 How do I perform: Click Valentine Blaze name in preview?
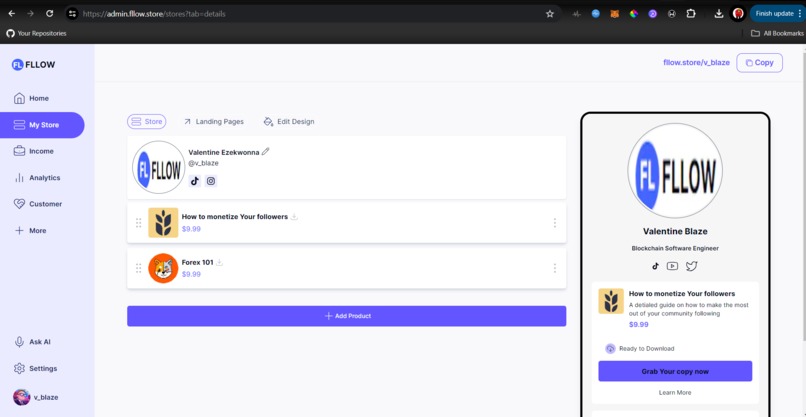675,231
